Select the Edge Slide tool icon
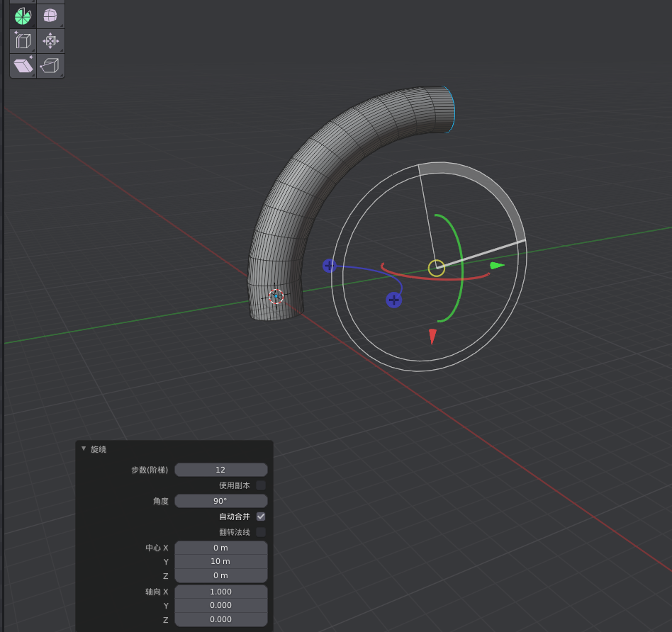 (23, 41)
